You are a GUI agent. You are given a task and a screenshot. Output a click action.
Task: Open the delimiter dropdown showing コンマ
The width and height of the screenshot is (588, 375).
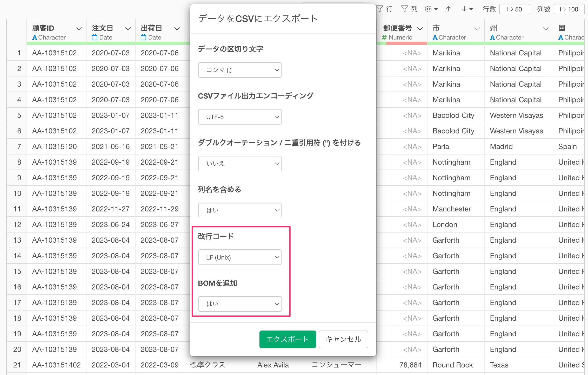click(240, 70)
